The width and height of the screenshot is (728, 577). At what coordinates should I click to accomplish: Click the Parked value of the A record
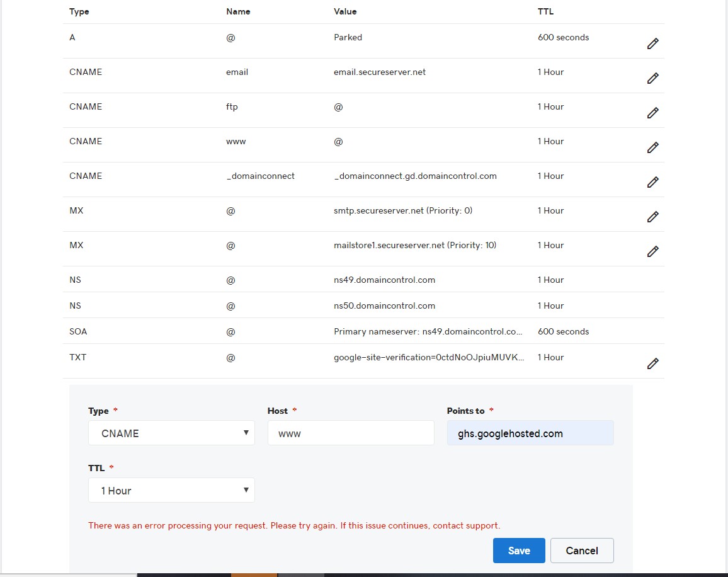click(348, 37)
